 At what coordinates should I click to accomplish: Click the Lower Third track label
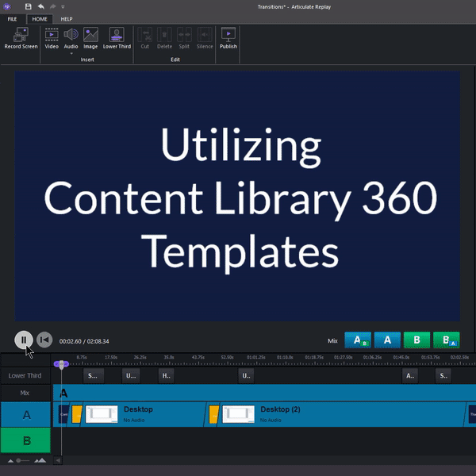25,376
